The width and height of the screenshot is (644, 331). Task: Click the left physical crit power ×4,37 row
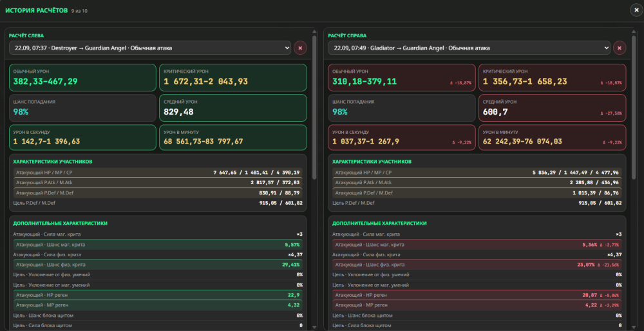click(x=158, y=254)
